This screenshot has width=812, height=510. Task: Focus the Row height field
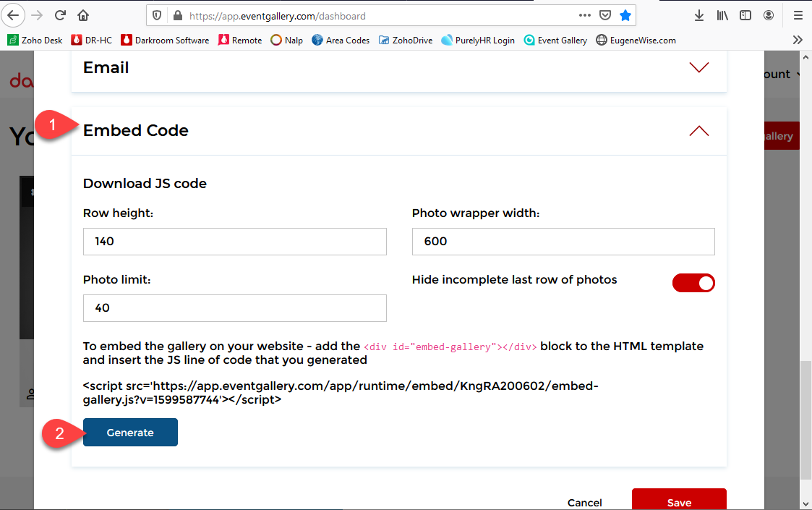234,242
